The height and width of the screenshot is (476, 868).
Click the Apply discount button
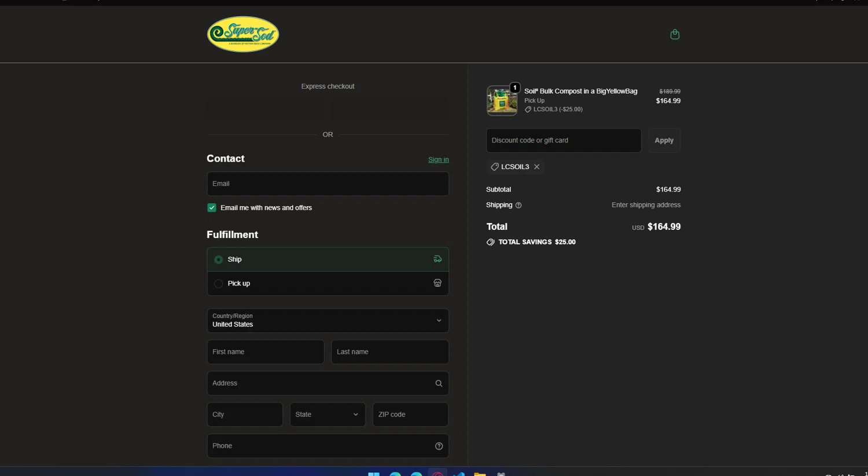(664, 141)
